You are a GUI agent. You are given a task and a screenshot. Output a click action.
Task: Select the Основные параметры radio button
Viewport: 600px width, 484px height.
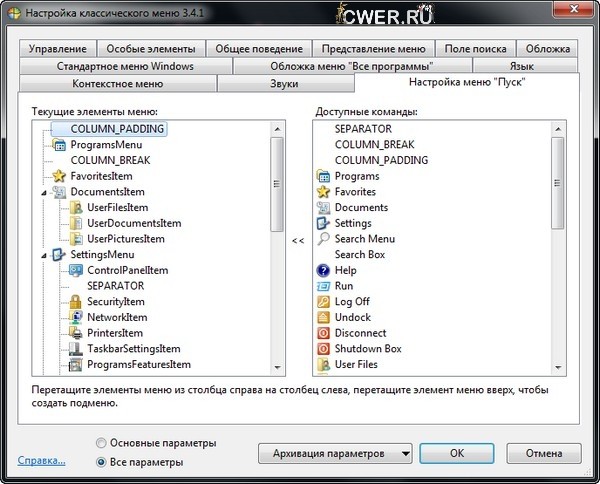point(101,443)
